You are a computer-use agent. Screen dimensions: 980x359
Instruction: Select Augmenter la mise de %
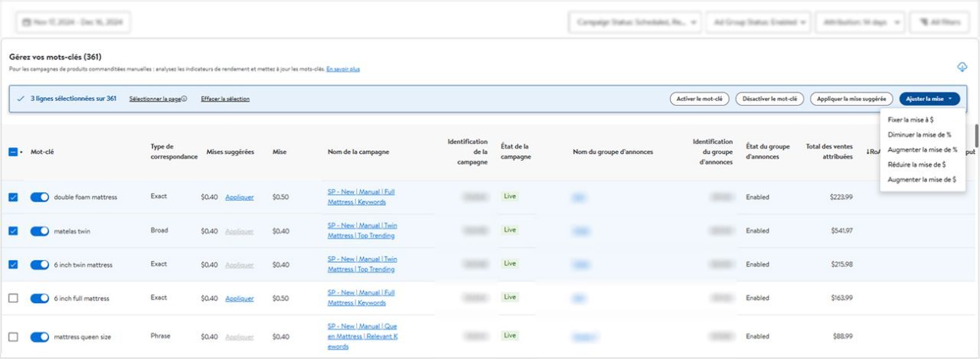(922, 149)
